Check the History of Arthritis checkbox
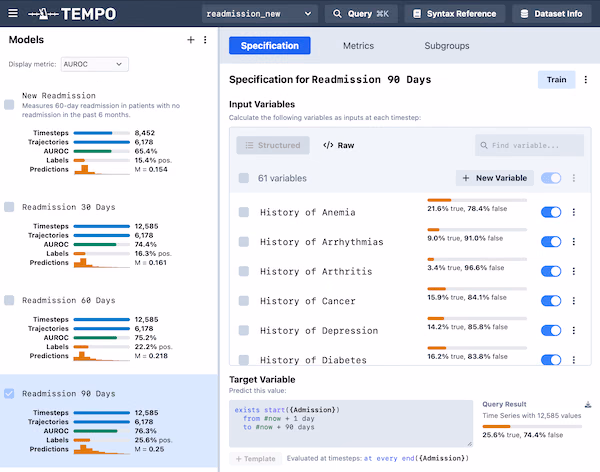600x472 pixels. click(244, 271)
